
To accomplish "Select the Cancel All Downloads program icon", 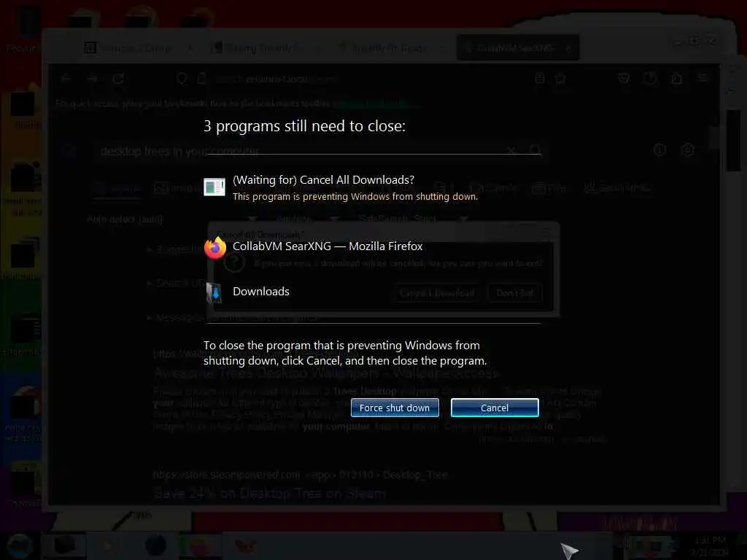I will tap(214, 187).
